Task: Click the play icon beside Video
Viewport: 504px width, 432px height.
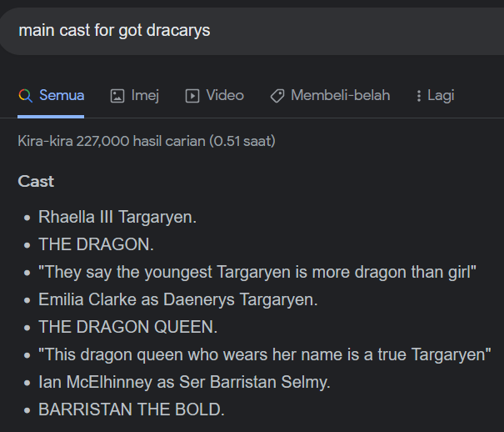Action: [192, 96]
